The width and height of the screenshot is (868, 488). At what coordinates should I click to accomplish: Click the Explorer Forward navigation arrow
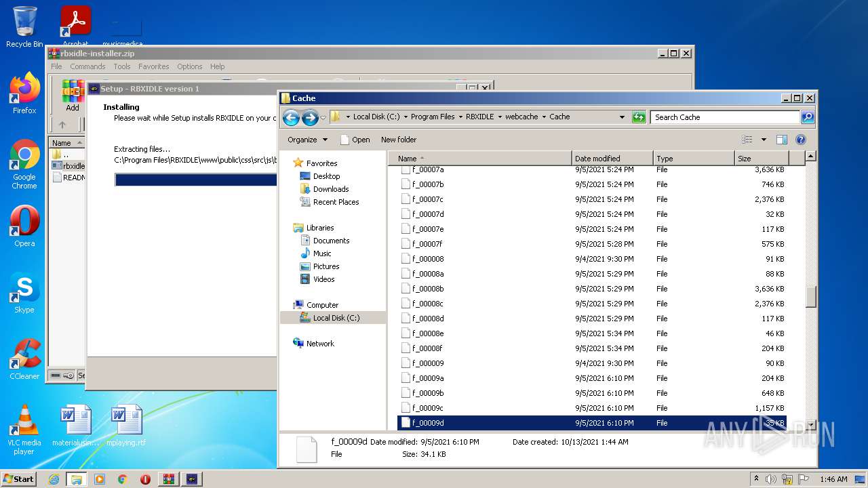coord(310,117)
